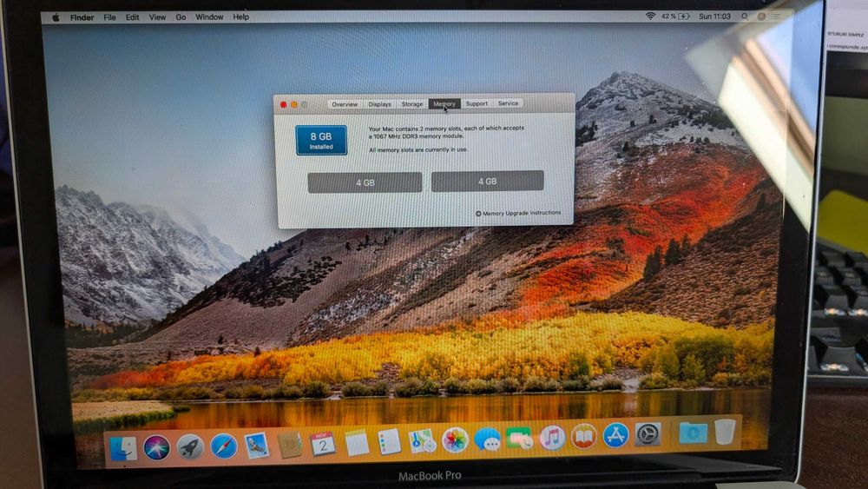Open the Go menu

click(x=181, y=17)
